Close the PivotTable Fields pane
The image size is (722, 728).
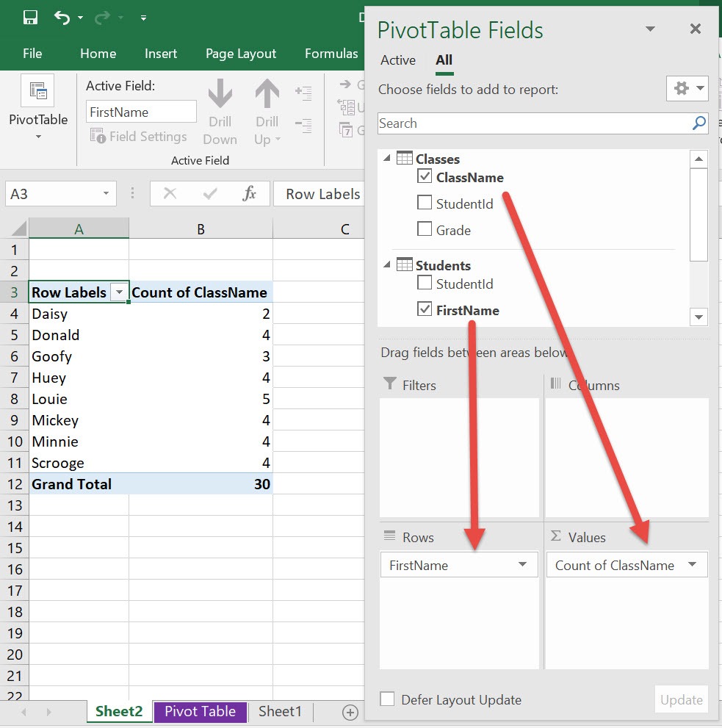click(696, 29)
